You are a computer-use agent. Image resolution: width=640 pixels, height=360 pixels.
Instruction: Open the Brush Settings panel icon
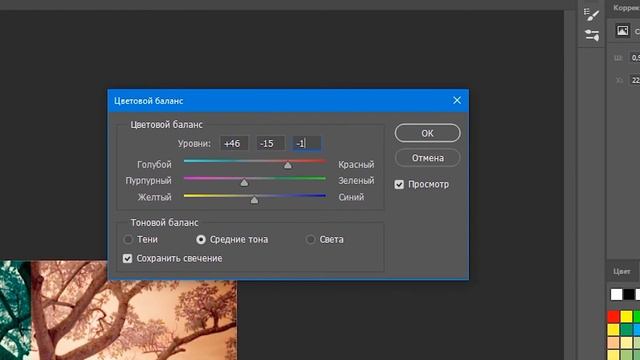click(591, 14)
